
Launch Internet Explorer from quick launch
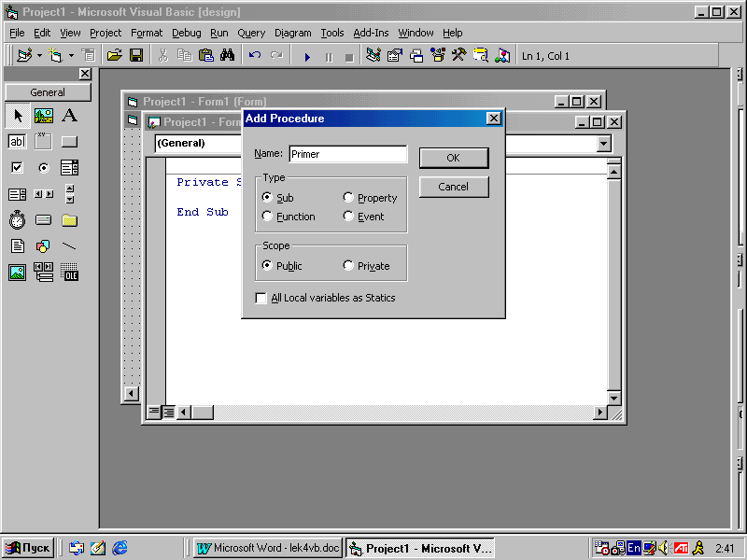click(120, 548)
